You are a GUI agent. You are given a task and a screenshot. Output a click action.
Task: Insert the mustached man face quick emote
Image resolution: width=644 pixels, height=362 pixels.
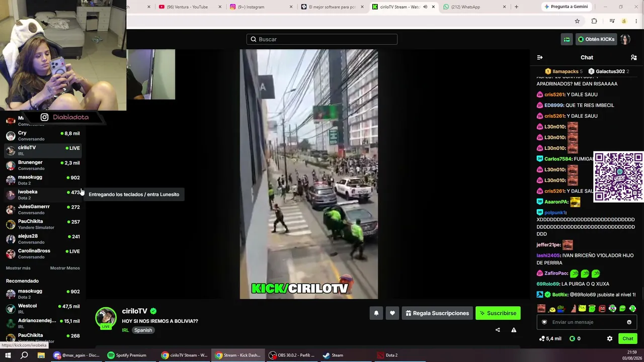tap(541, 308)
